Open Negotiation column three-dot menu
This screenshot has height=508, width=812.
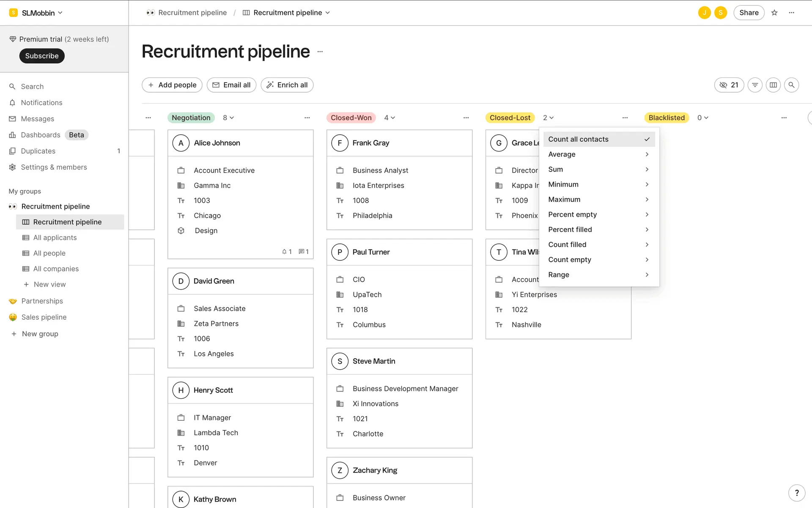[x=307, y=118]
